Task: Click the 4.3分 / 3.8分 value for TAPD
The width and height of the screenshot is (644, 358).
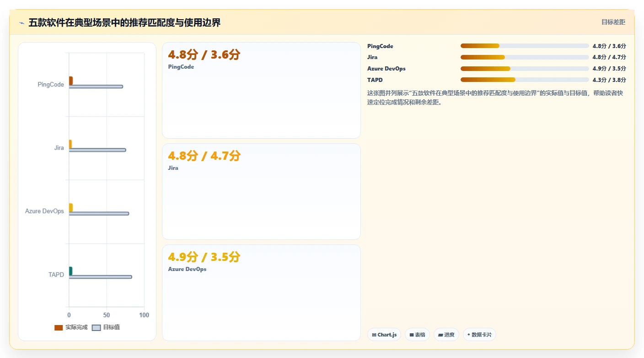Action: click(x=609, y=80)
